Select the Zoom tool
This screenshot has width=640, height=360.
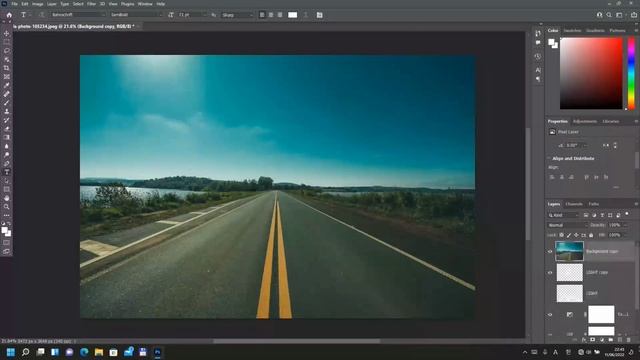(x=7, y=207)
